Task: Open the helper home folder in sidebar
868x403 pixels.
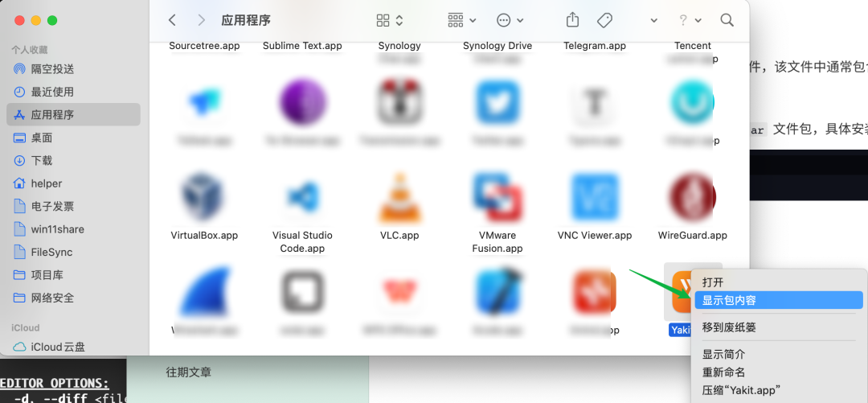Action: coord(74,183)
